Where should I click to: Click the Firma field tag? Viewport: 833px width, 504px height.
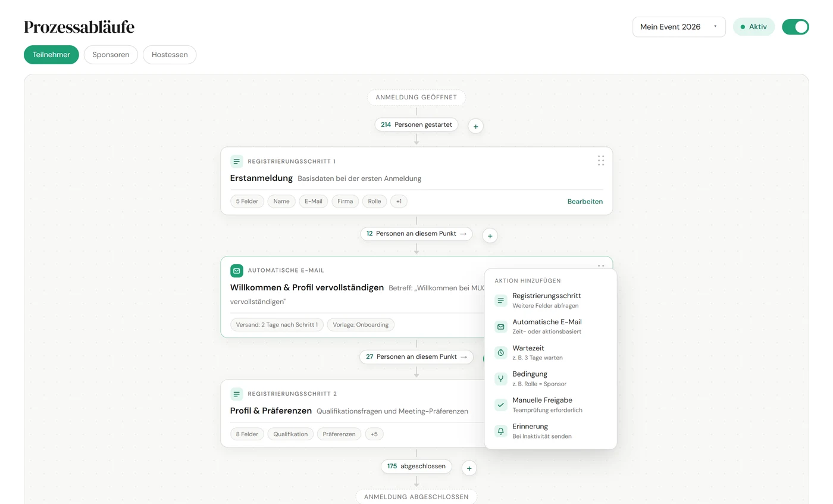[345, 201]
